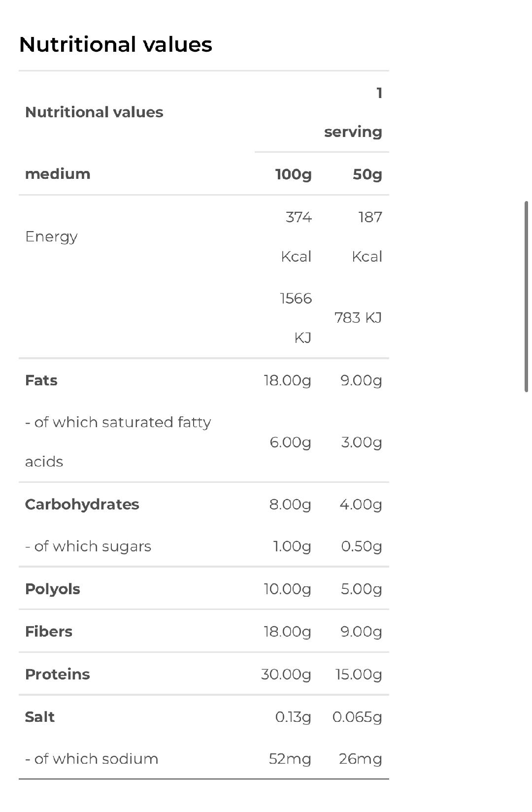532x812 pixels.
Task: Click the "Fats" row label
Action: pyautogui.click(x=41, y=380)
